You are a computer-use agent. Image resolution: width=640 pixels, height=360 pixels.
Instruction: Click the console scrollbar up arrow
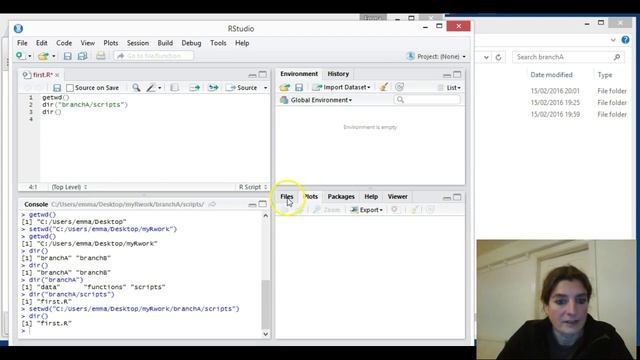(266, 216)
